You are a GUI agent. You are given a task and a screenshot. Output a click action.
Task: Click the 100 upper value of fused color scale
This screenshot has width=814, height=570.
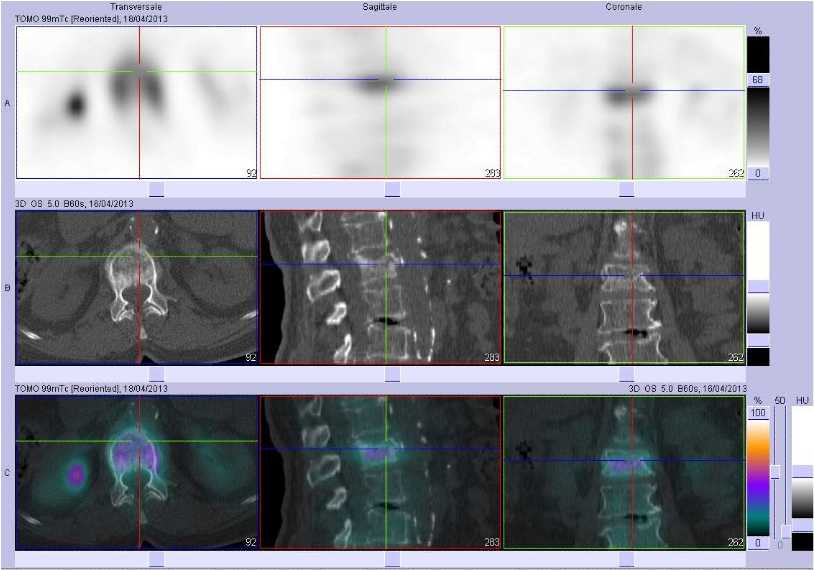(x=758, y=413)
